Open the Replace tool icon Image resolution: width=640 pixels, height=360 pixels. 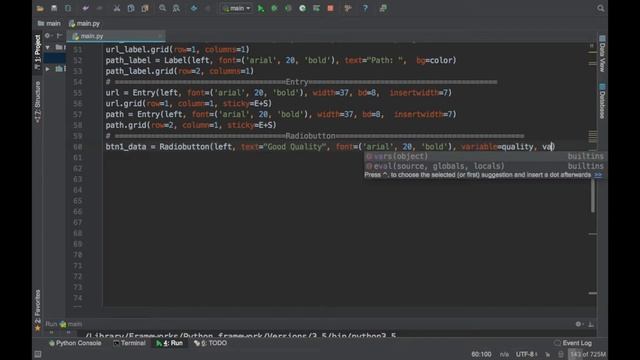click(176, 8)
